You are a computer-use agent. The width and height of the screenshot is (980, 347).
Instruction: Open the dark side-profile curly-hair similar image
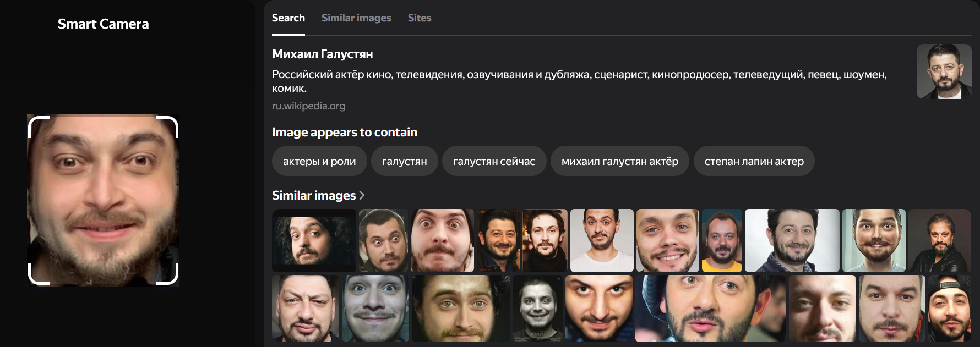point(314,240)
